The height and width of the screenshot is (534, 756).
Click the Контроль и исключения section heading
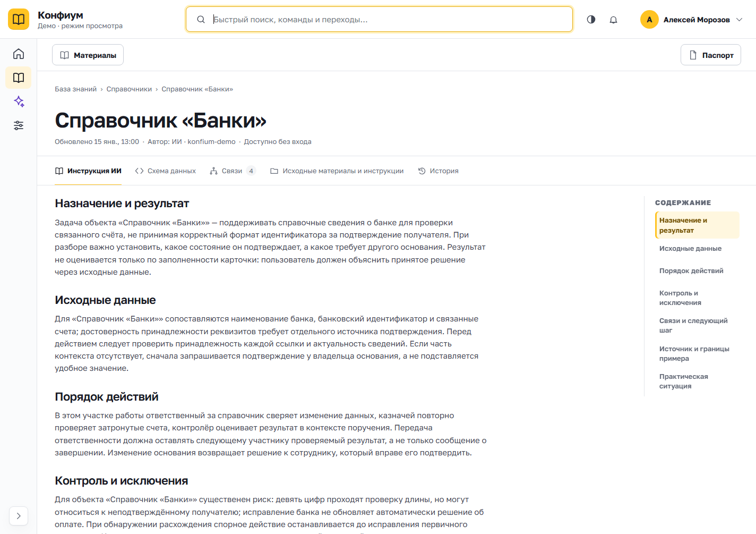tap(122, 481)
